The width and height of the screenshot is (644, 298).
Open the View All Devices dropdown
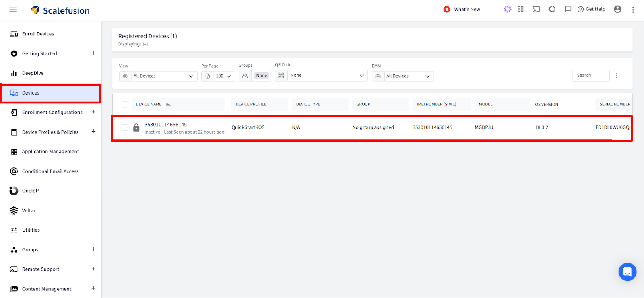[164, 76]
